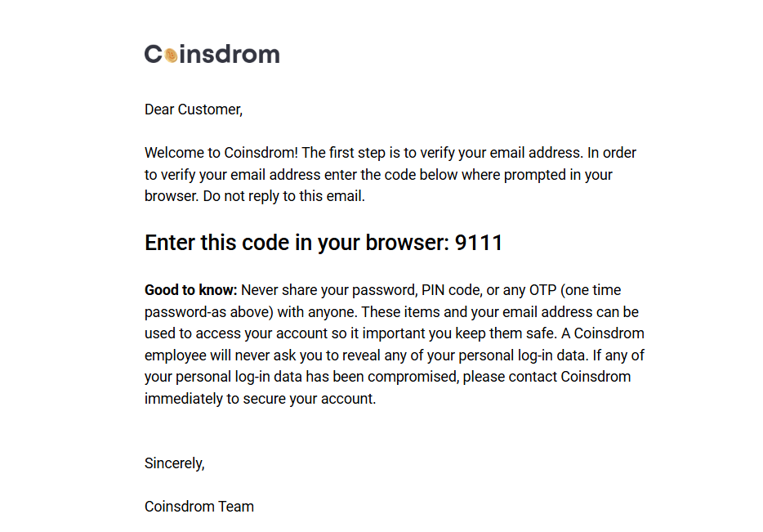The width and height of the screenshot is (763, 532).
Task: Click "PIN code" in the security note
Action: click(450, 290)
